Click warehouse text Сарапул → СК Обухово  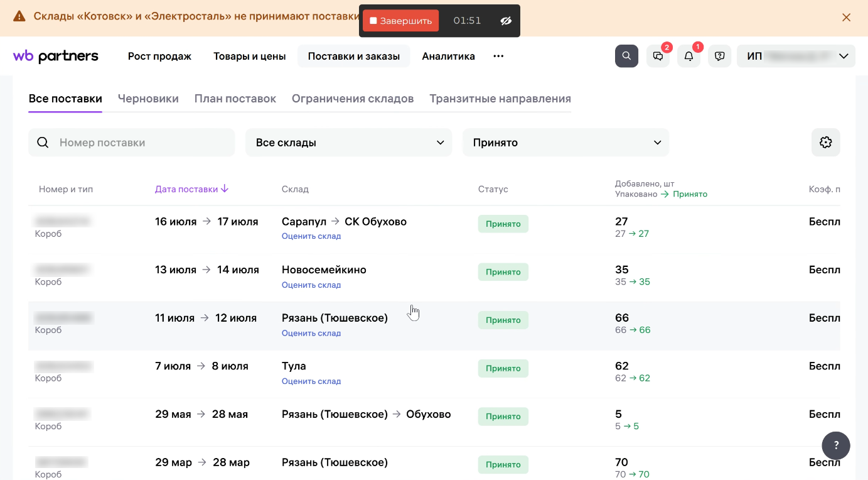[x=344, y=222]
